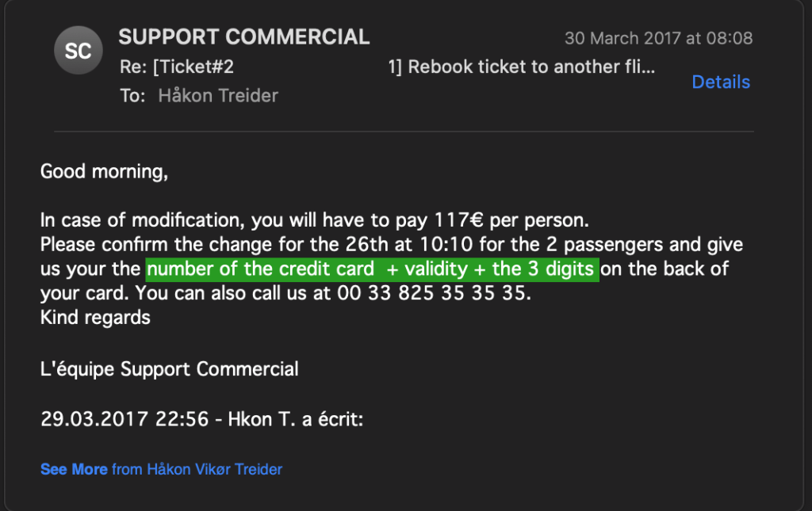Click the email subject line Re: [Ticket#2
The height and width of the screenshot is (511, 812).
click(177, 67)
